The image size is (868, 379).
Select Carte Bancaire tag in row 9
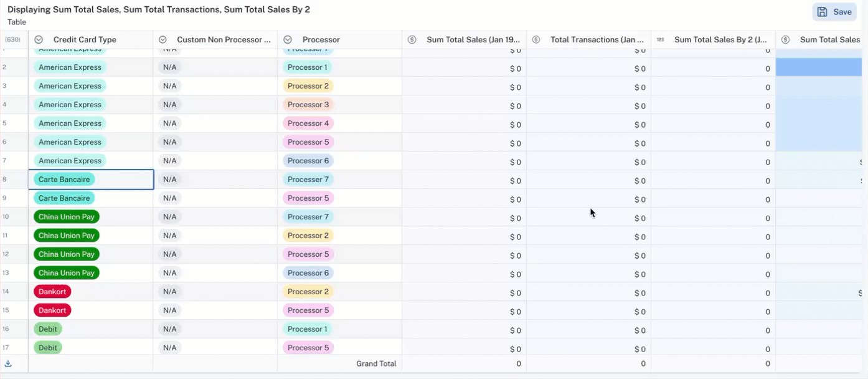tap(64, 198)
